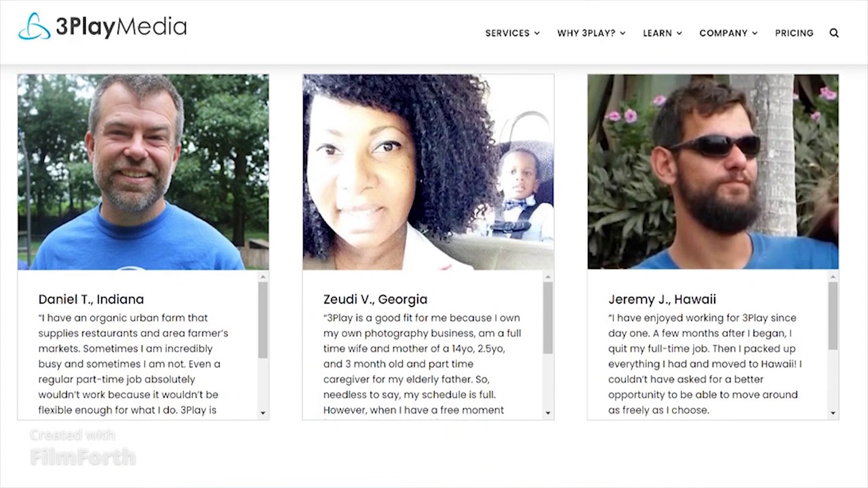Open the Company menu

click(728, 33)
